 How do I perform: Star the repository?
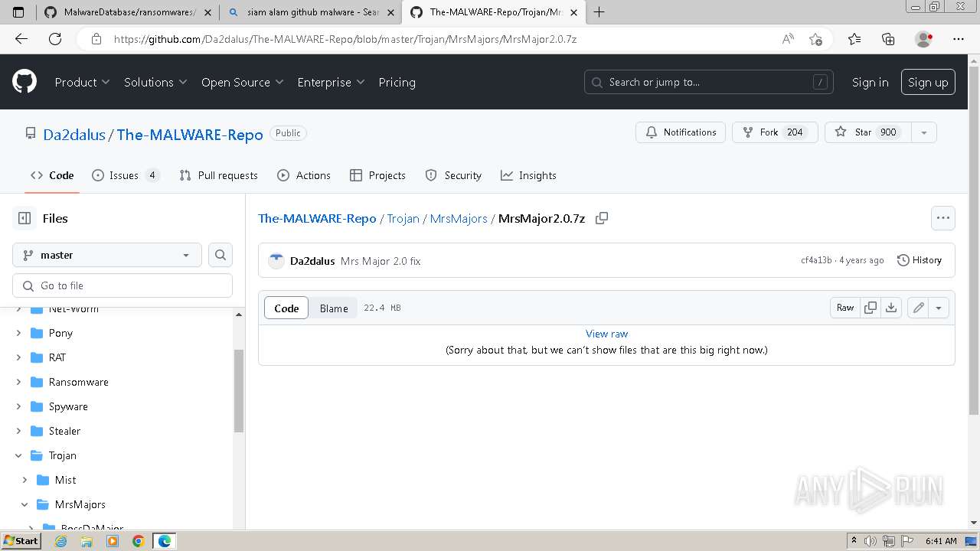[868, 132]
